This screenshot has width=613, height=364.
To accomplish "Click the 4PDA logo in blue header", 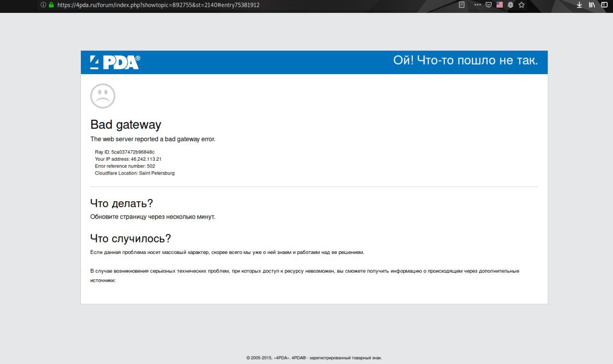I will pyautogui.click(x=115, y=62).
